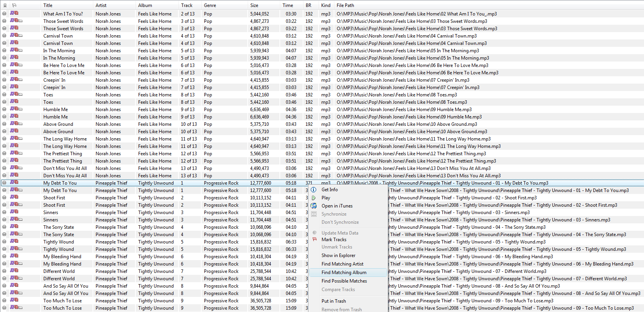
Task: Click the Genre column header
Action: click(210, 5)
